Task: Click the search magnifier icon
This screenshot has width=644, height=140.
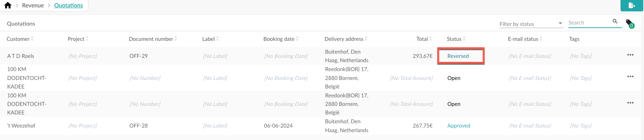Action: pyautogui.click(x=615, y=22)
